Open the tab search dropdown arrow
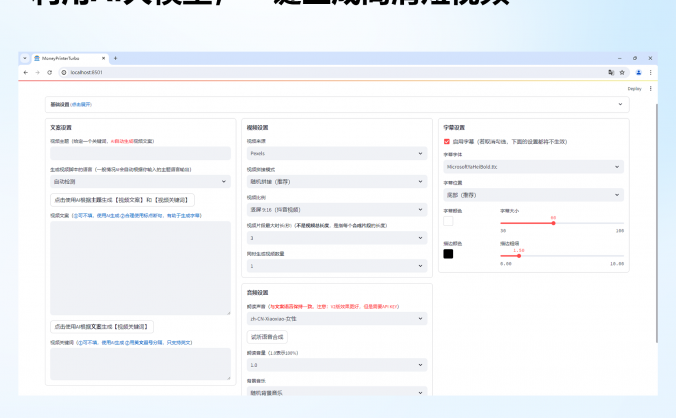Image resolution: width=676 pixels, height=418 pixels. (x=25, y=58)
